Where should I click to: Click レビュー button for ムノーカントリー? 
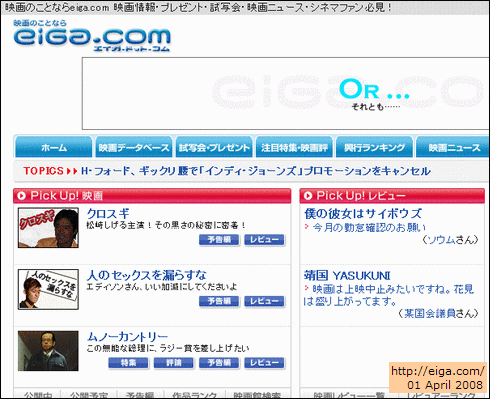pos(264,363)
